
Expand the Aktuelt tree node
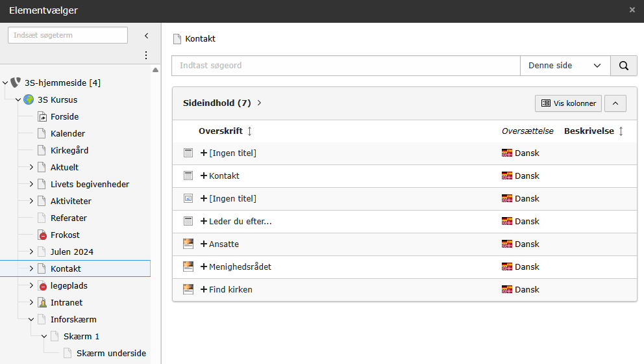click(31, 167)
